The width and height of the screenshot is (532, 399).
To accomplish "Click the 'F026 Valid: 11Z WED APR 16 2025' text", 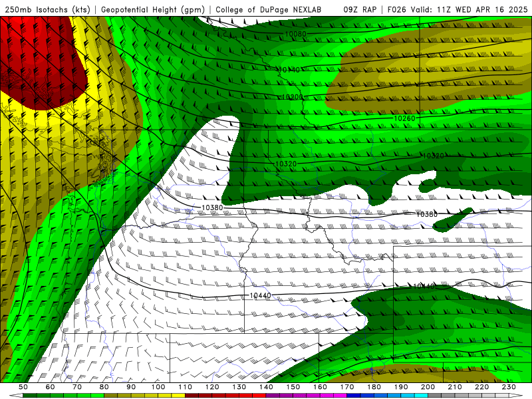I will [x=458, y=9].
